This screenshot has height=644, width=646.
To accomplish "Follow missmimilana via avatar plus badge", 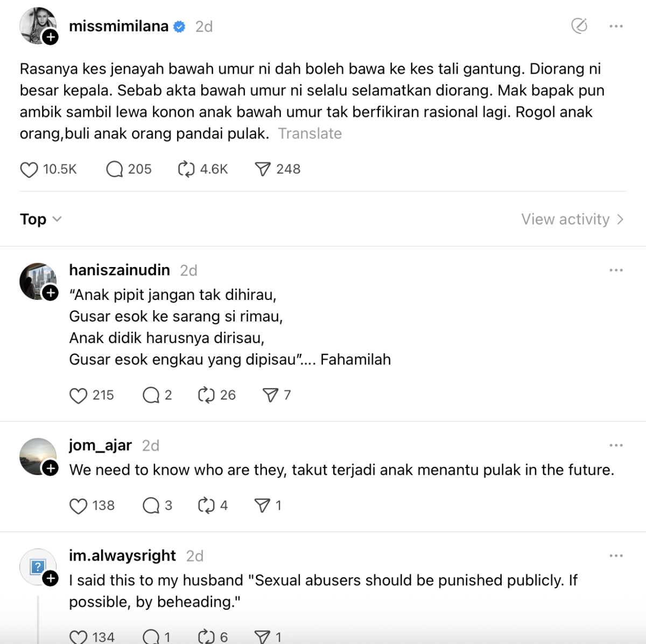I will [x=51, y=37].
